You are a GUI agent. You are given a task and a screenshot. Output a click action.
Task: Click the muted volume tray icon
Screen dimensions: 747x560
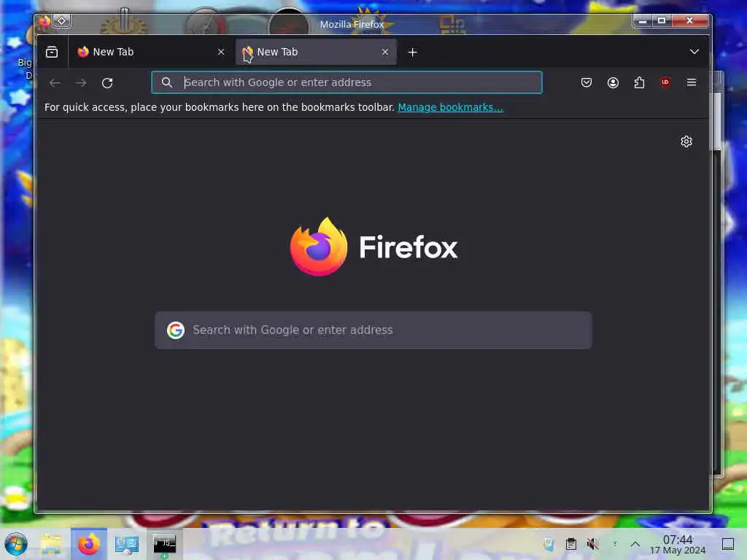tap(592, 544)
